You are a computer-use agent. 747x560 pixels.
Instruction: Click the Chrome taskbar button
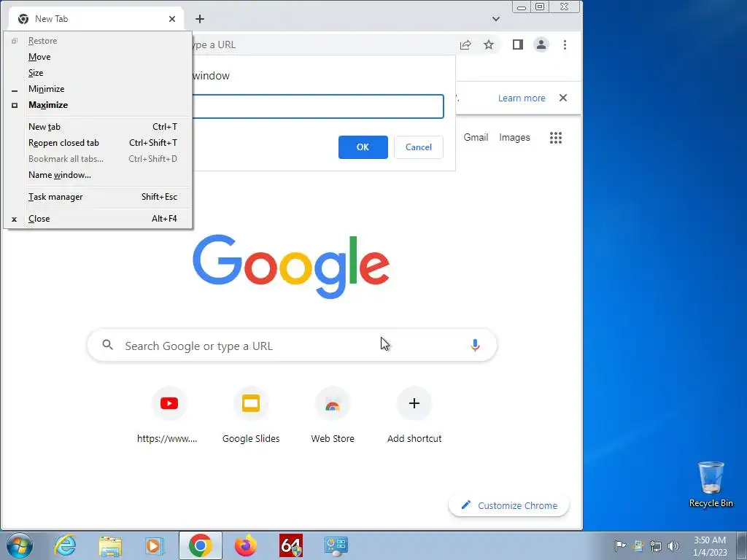(x=200, y=545)
